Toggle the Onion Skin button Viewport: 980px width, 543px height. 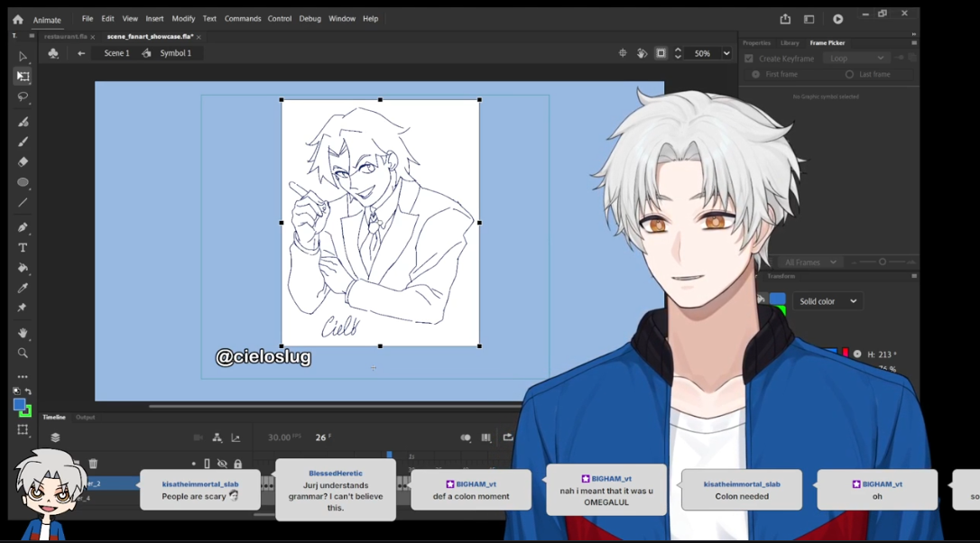click(466, 437)
